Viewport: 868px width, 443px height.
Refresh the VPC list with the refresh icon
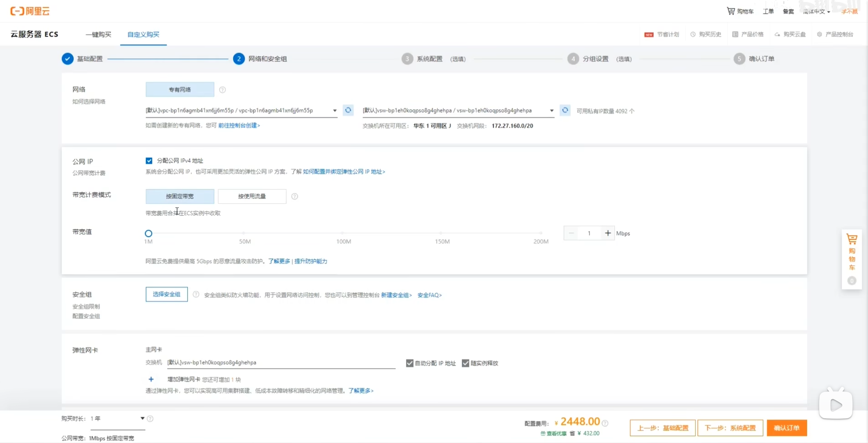(x=348, y=110)
